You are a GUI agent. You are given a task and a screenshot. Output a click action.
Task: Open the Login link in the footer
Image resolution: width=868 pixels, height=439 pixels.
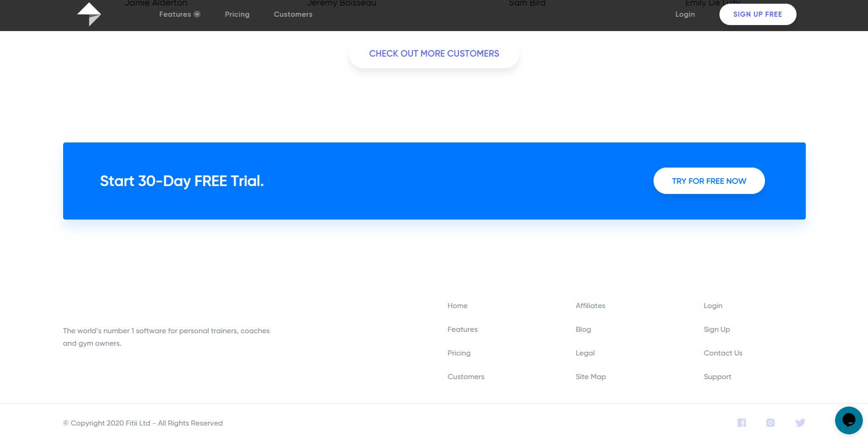[713, 306]
